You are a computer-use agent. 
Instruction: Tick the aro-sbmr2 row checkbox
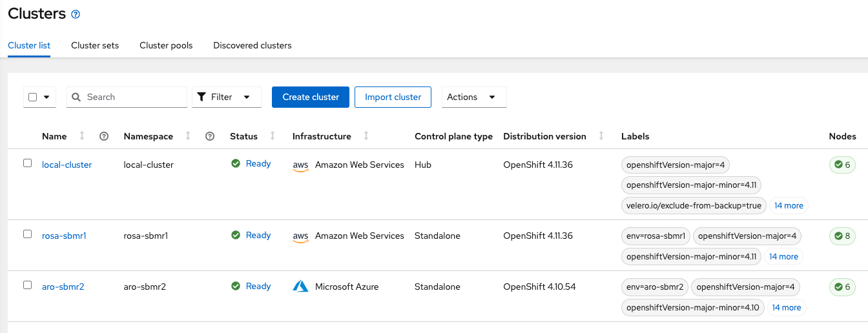(28, 285)
